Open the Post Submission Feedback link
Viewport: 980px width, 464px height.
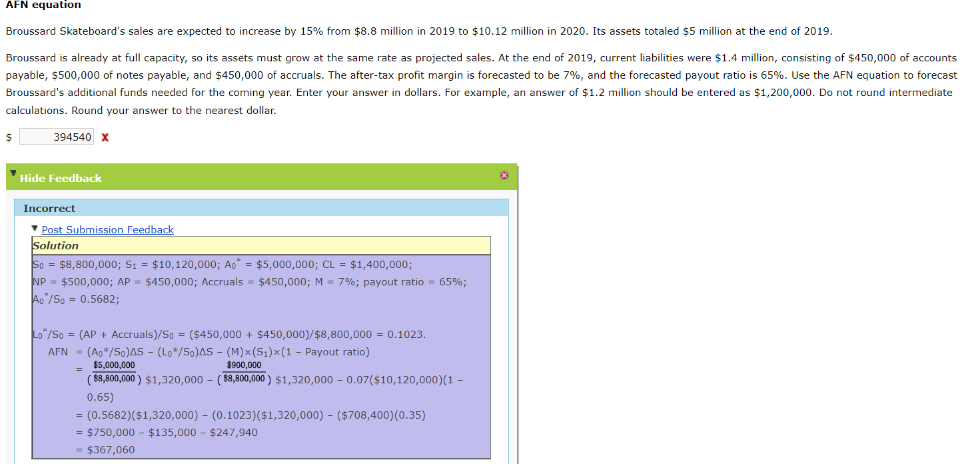[x=107, y=229]
